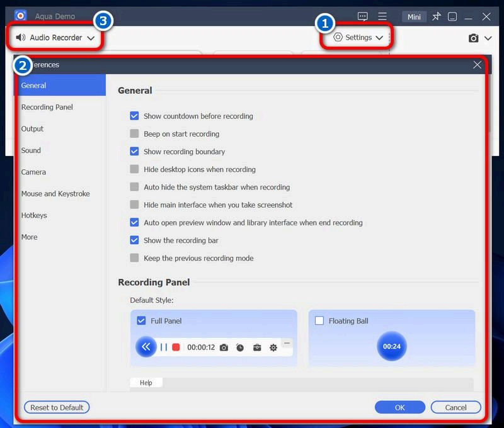The height and width of the screenshot is (428, 504).
Task: Uncheck Show recording boundary
Action: click(x=134, y=151)
